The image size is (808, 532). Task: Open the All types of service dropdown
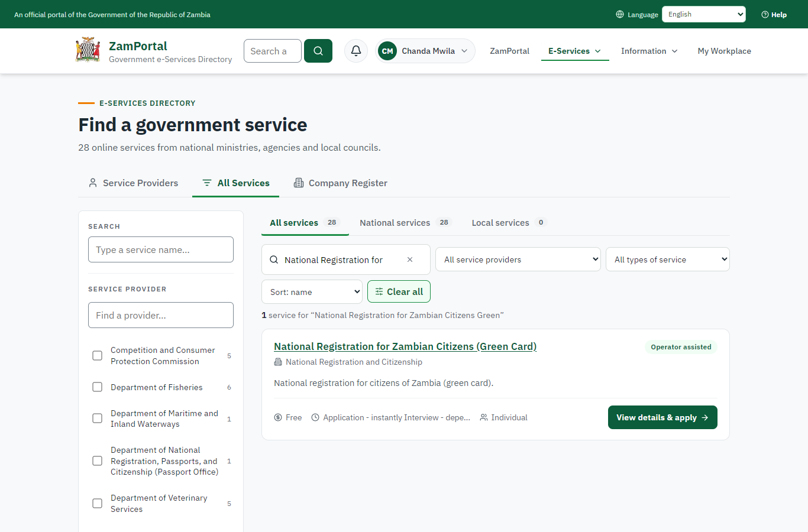click(x=668, y=259)
